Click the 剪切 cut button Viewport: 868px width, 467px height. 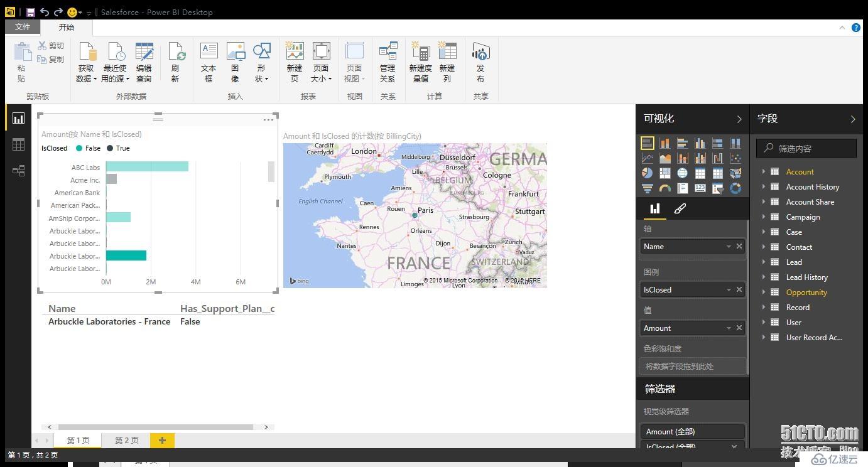point(50,46)
